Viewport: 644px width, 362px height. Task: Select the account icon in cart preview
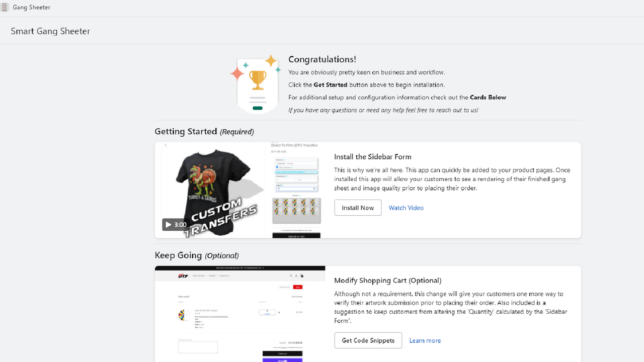click(296, 276)
